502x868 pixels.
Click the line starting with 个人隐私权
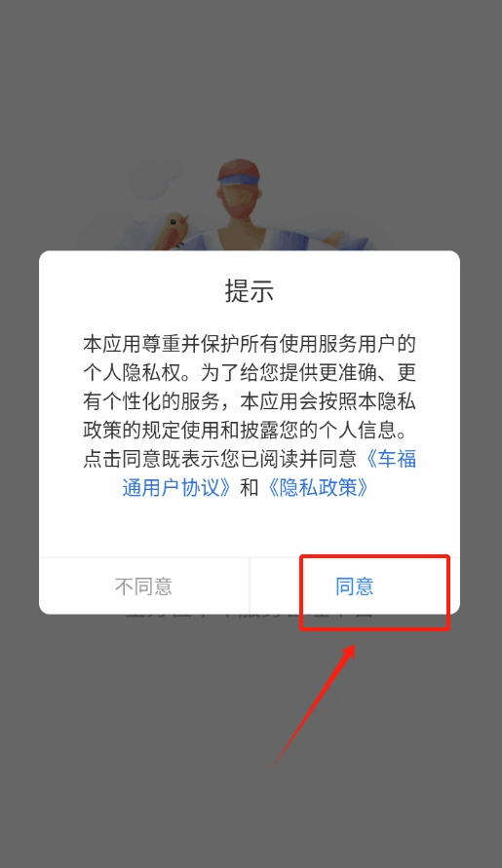pyautogui.click(x=250, y=372)
